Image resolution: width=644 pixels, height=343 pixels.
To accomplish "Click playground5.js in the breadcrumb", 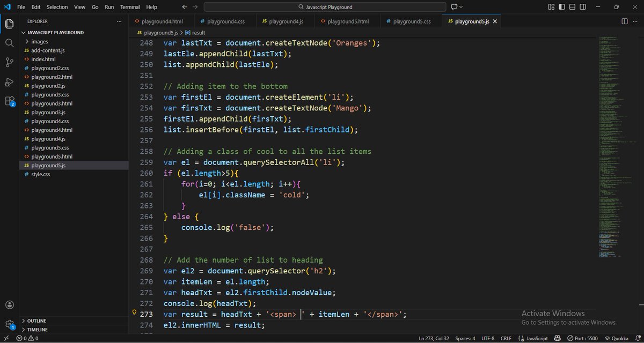I will [x=157, y=33].
